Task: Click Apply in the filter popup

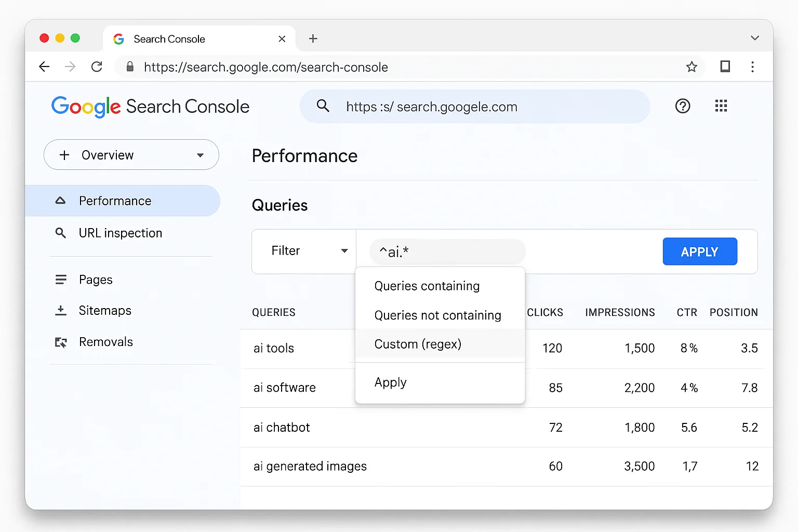Action: [x=390, y=382]
